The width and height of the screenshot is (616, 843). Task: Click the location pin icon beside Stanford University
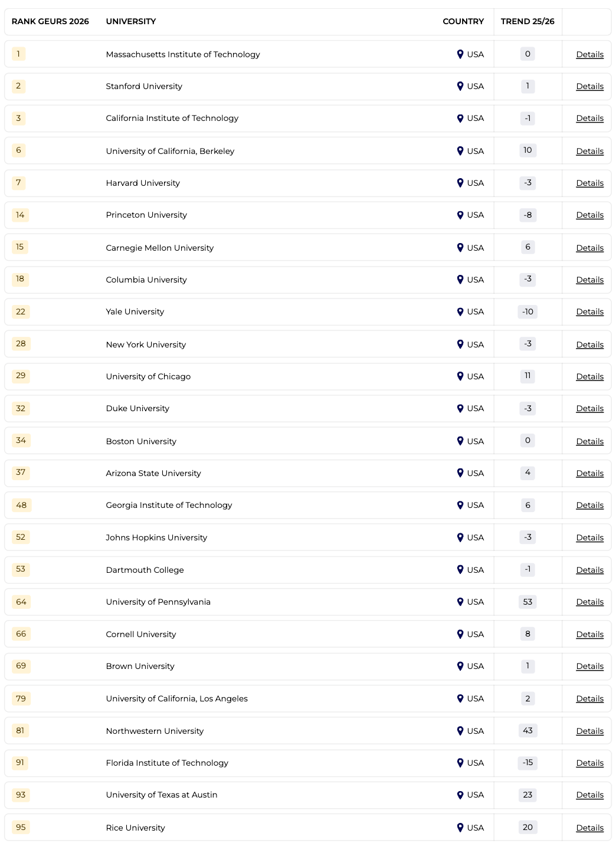461,86
